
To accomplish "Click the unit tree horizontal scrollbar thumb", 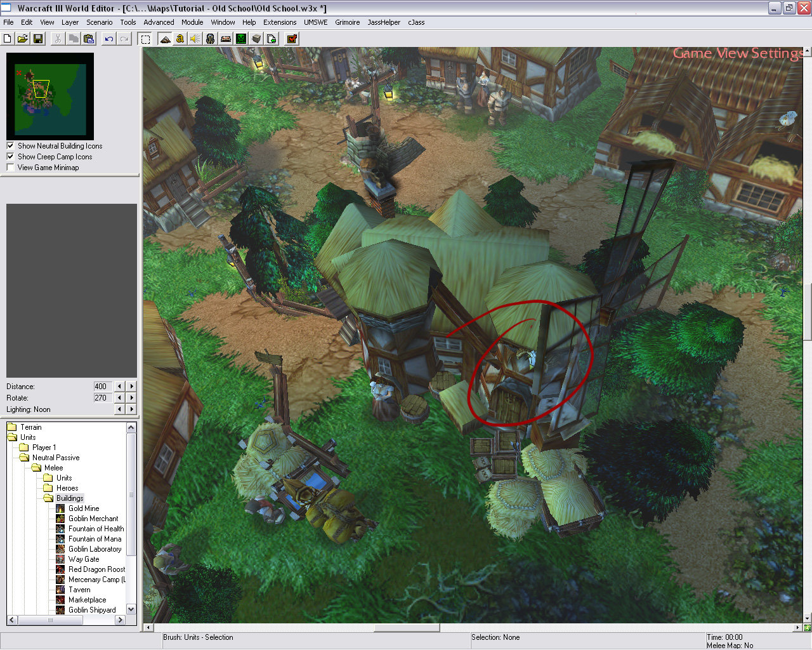I will click(51, 620).
